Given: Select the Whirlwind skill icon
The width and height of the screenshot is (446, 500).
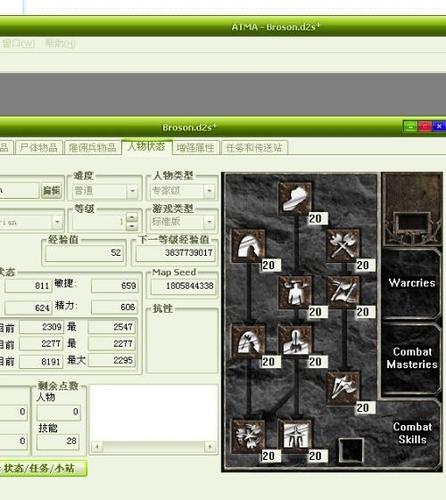Looking at the screenshot, I should [248, 436].
